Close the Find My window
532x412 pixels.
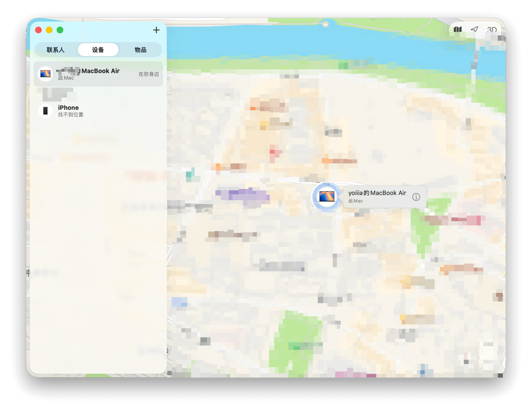click(x=39, y=30)
